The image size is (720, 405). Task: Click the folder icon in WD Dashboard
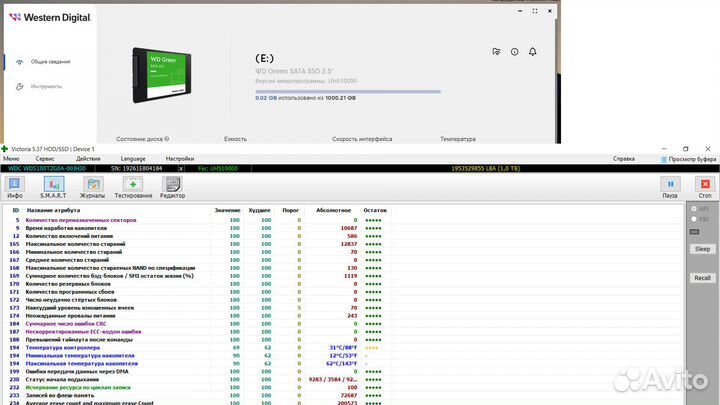pyautogui.click(x=496, y=51)
